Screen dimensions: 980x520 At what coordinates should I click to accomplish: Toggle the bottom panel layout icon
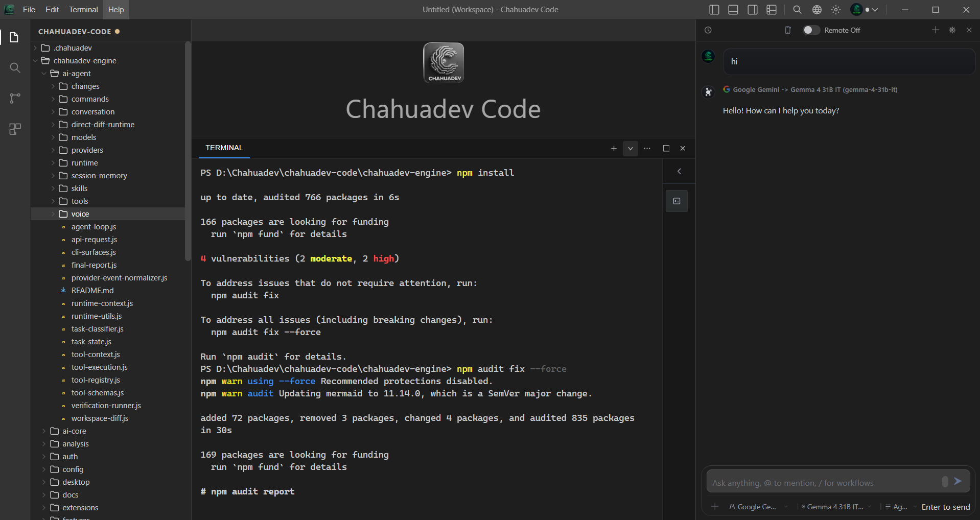point(733,10)
